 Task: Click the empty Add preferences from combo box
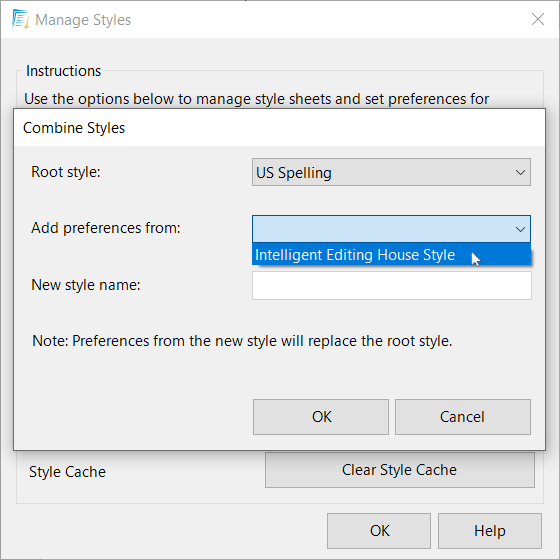tap(391, 229)
